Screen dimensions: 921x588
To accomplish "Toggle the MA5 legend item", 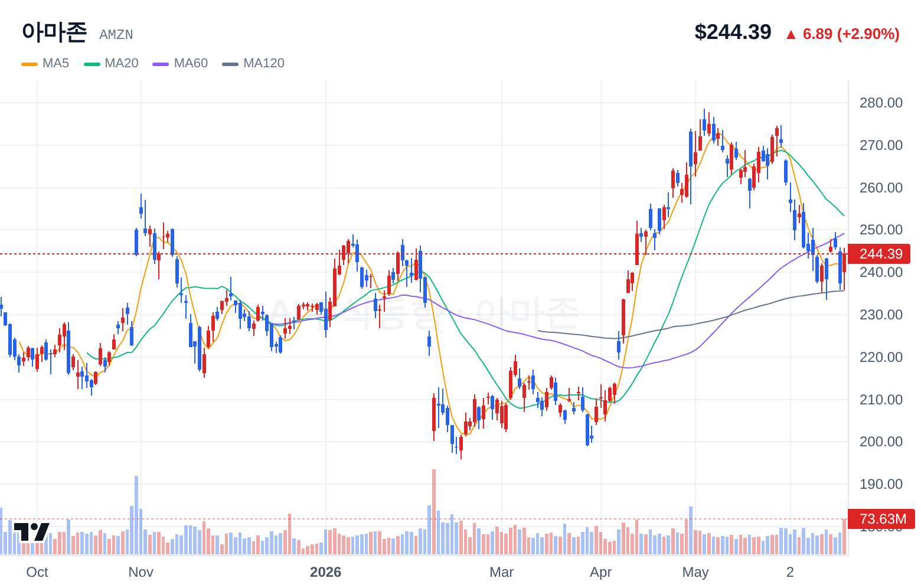I will 45,63.
